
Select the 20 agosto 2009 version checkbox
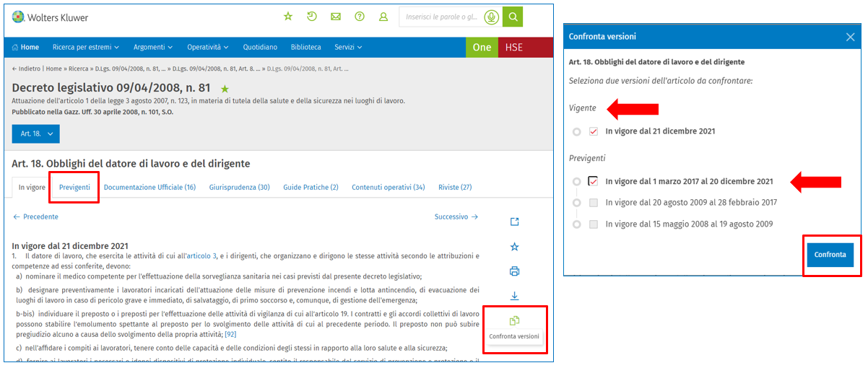point(594,203)
